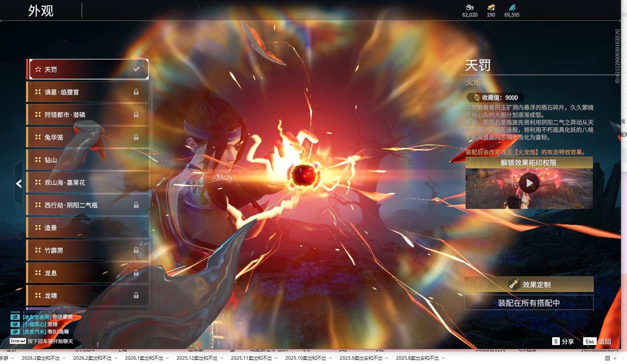
Task: Click the lock icon on 西行劫·阴阳二气瓶
Action: pos(136,205)
